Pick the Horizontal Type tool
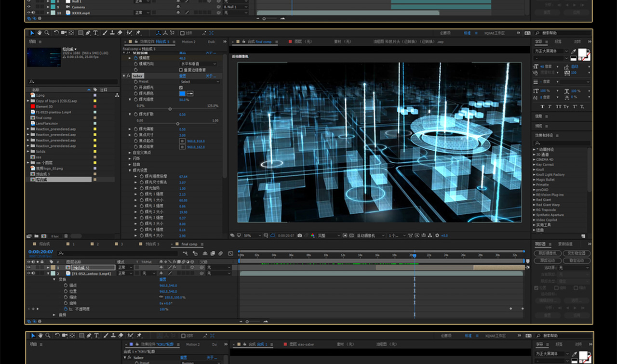 tap(95, 33)
